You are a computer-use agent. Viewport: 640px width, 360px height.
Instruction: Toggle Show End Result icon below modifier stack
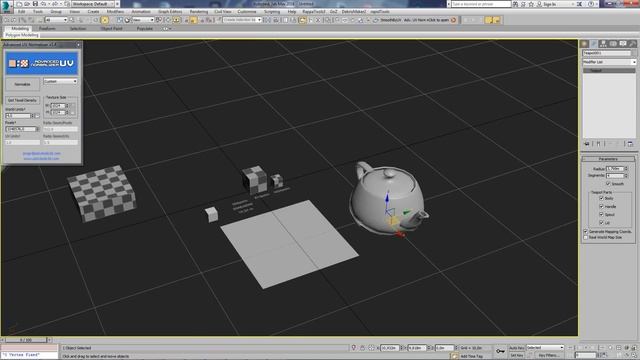coord(598,144)
